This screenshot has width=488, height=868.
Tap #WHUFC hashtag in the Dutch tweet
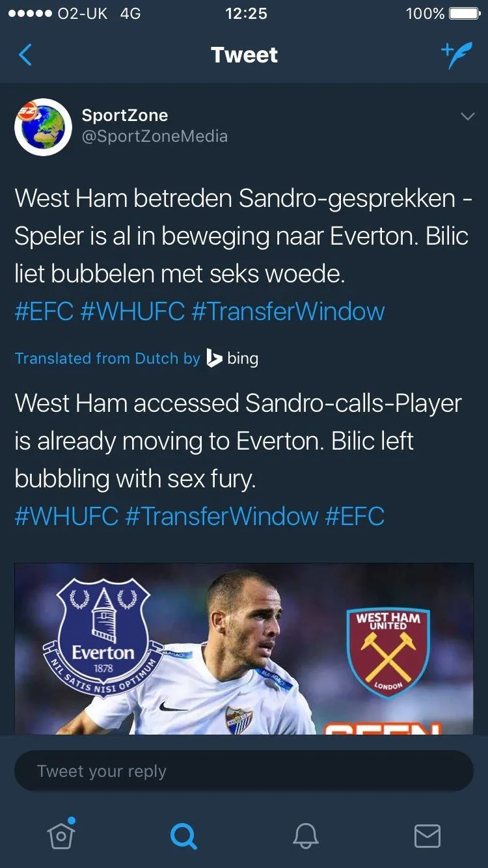133,311
